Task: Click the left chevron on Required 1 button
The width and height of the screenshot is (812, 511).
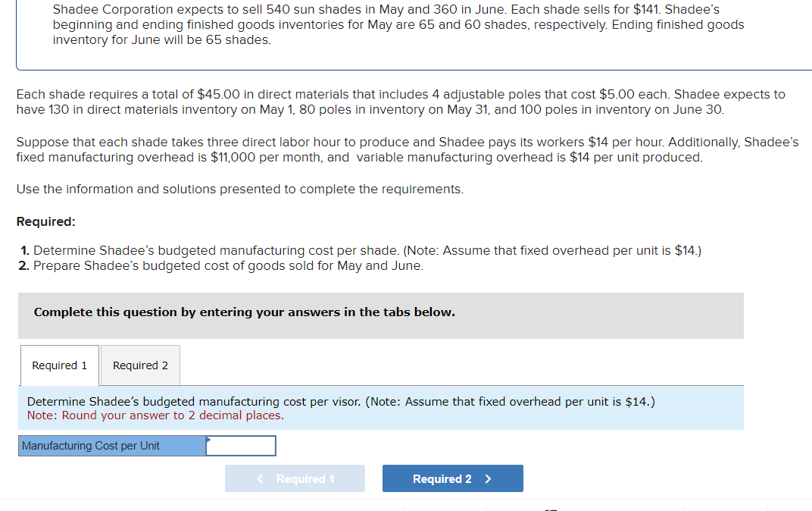Action: coord(261,478)
